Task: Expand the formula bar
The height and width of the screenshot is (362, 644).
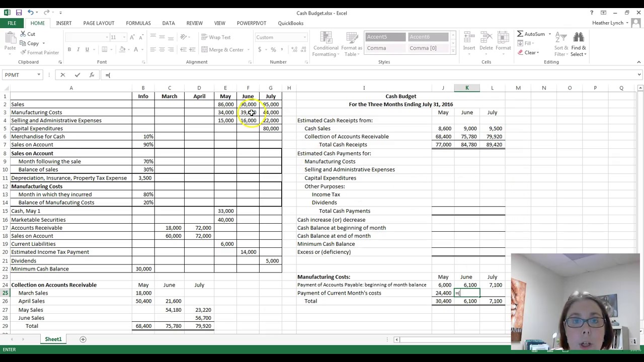Action: point(639,75)
